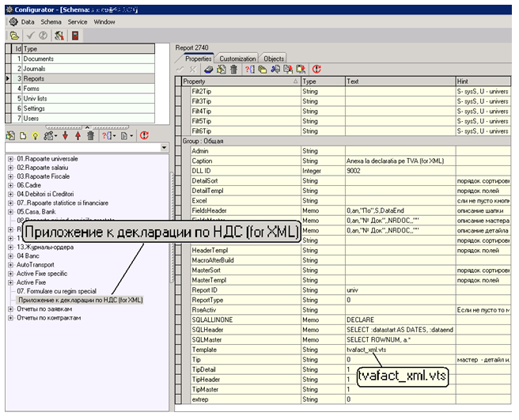Click the empty filter input field above tree
This screenshot has width=519, height=420.
coord(82,148)
